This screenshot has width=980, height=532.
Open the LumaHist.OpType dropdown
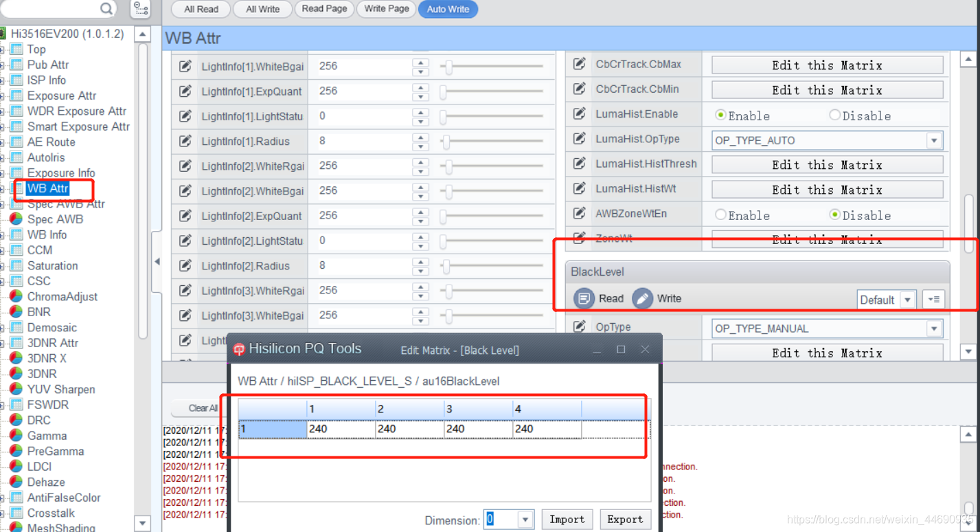tap(934, 140)
